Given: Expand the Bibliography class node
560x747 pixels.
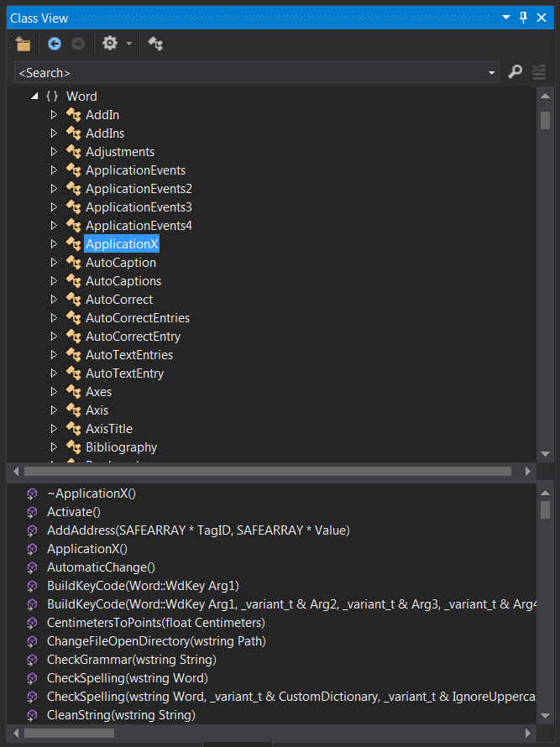Looking at the screenshot, I should (x=54, y=447).
